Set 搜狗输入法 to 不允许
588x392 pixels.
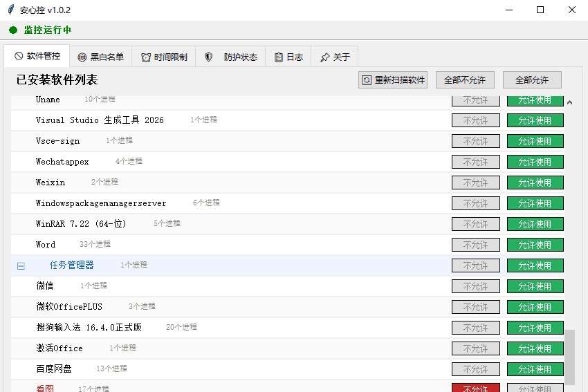[x=475, y=328]
